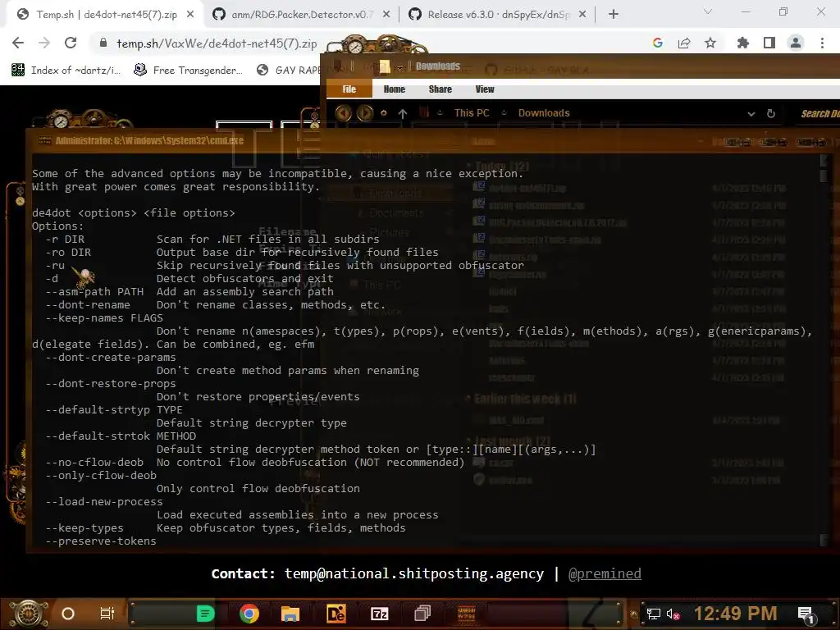Close the Temp.sh tab
Image resolution: width=840 pixels, height=630 pixels.
[x=190, y=15]
